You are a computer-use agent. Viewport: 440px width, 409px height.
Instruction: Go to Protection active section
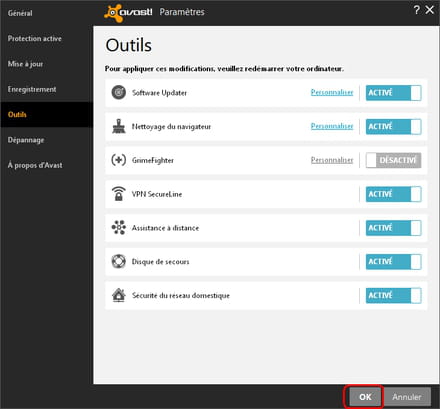(47, 38)
